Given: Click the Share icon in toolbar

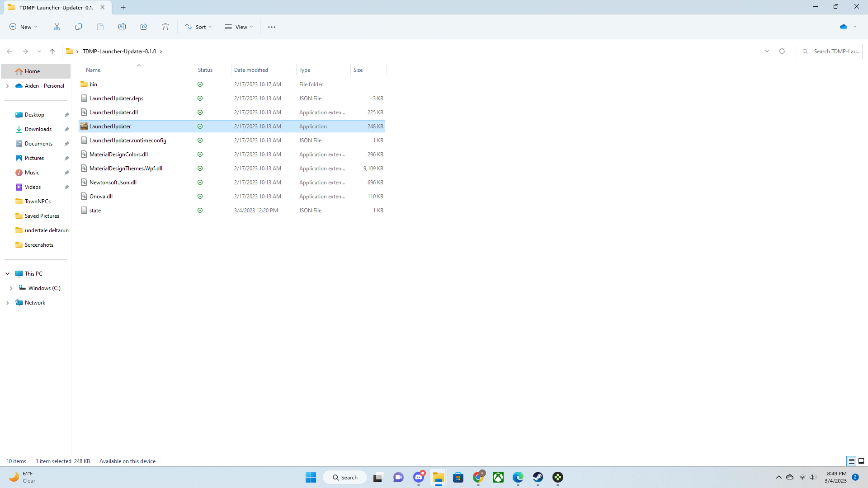Looking at the screenshot, I should 144,27.
